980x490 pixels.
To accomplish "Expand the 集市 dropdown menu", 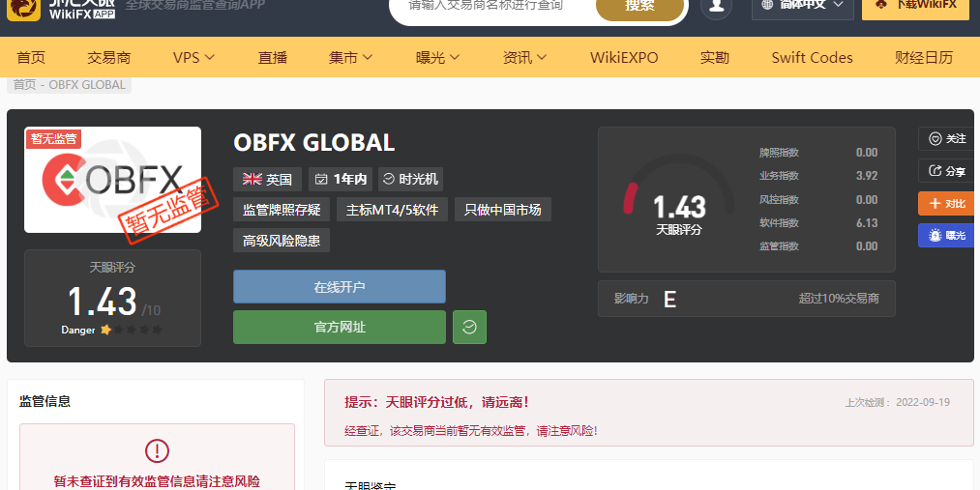I will (350, 57).
